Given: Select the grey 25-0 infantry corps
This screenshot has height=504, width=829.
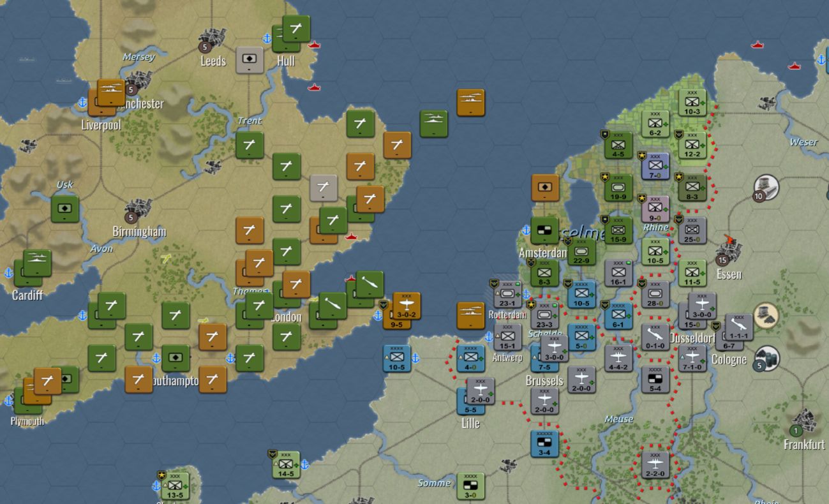Looking at the screenshot, I should [x=692, y=230].
